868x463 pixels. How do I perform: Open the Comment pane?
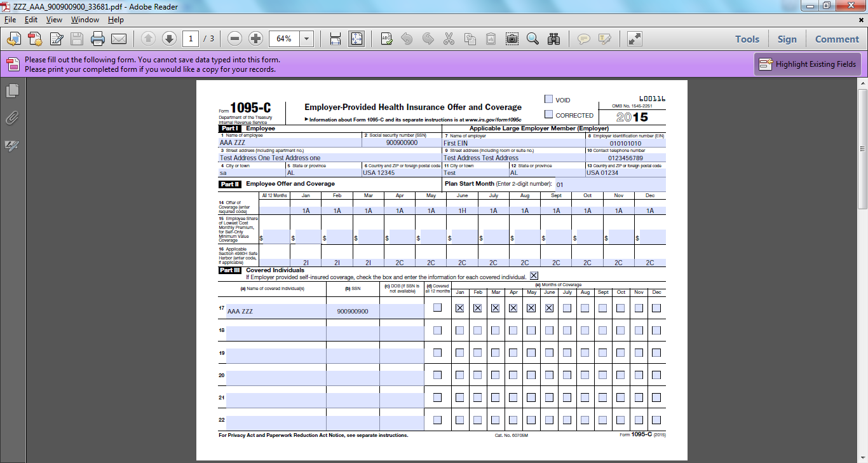837,39
